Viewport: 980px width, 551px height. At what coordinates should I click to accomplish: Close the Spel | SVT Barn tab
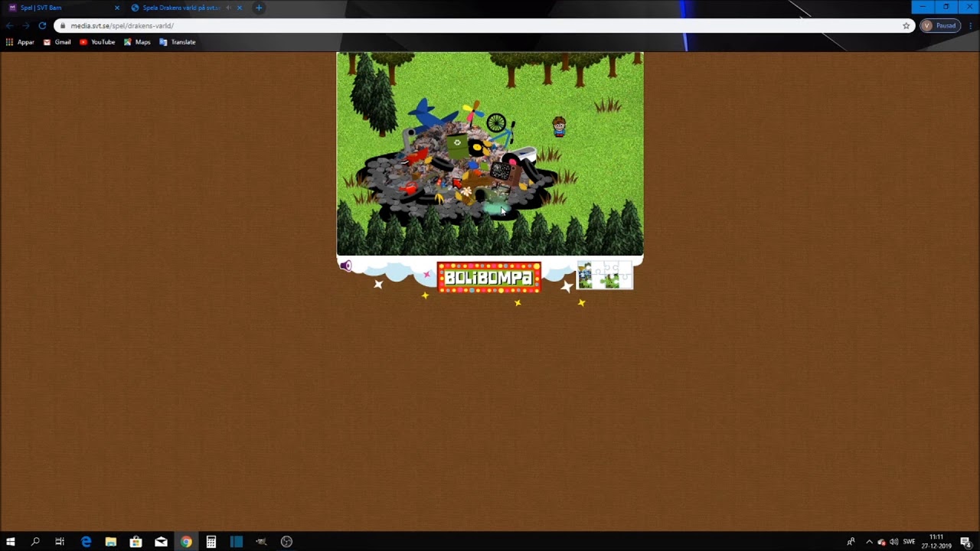pyautogui.click(x=117, y=8)
